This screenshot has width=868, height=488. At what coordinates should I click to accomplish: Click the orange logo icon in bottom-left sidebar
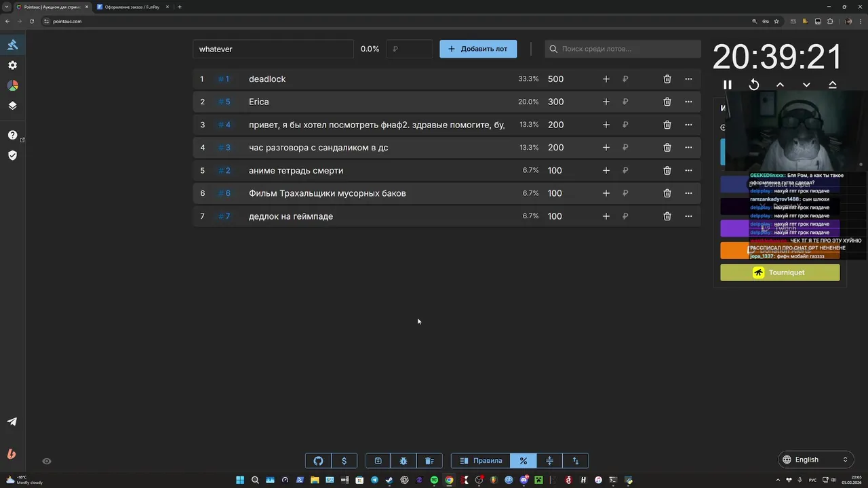(x=12, y=454)
